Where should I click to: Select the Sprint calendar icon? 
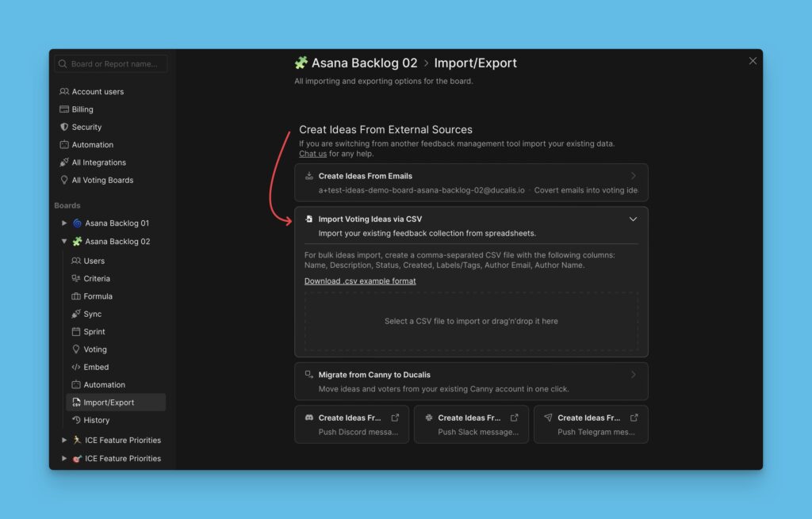[x=75, y=331]
